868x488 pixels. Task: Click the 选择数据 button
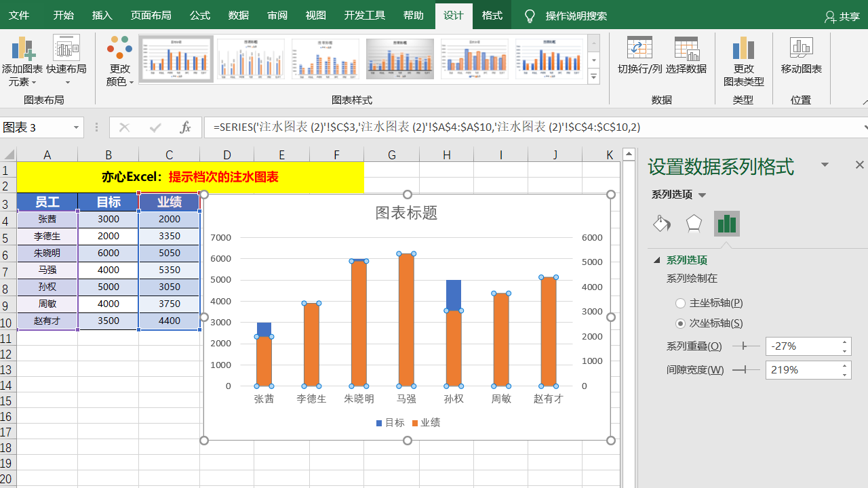pyautogui.click(x=686, y=56)
